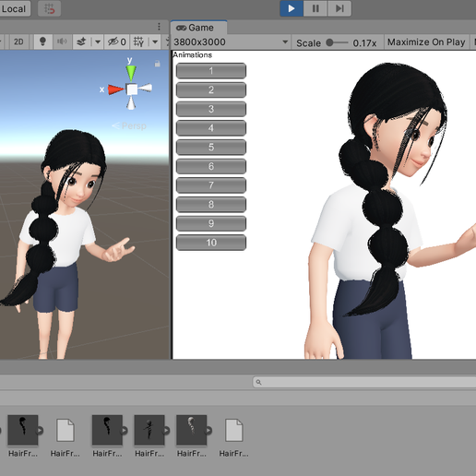Click the Project search input field
The image size is (476, 476).
coord(364,382)
